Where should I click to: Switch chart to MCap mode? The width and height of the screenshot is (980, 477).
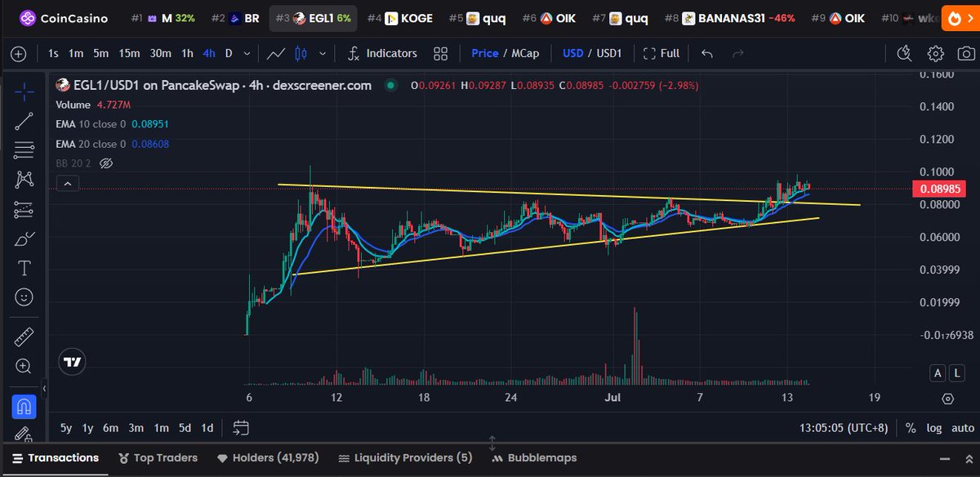click(x=525, y=54)
